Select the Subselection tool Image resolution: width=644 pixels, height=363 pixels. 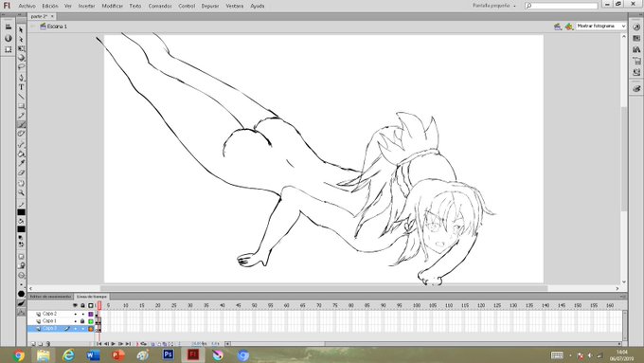[22, 39]
